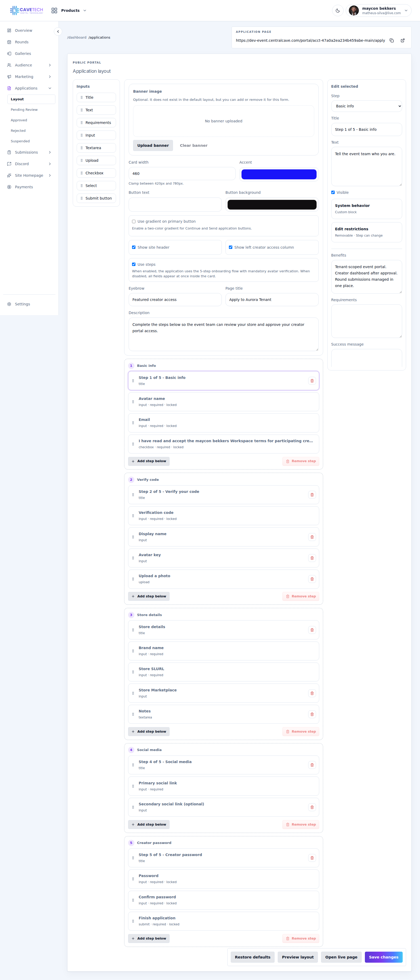Delete the Store Marketplace field
Screen dimensions: 420x980
[312, 693]
